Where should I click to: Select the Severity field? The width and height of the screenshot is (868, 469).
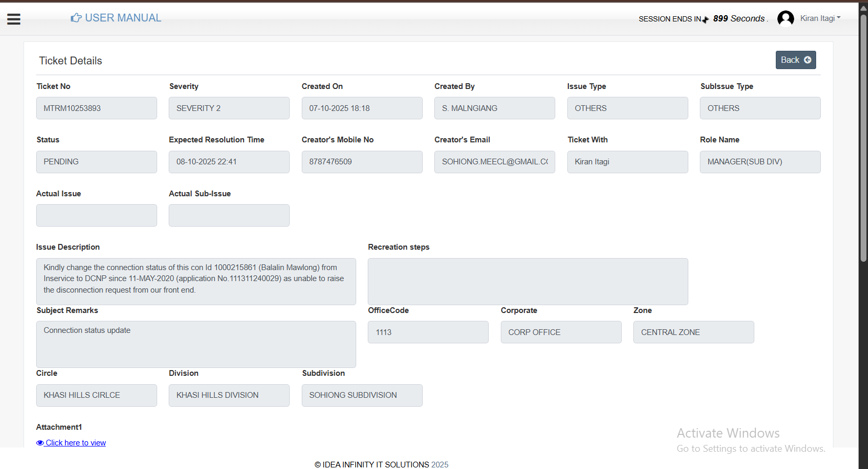(x=229, y=108)
